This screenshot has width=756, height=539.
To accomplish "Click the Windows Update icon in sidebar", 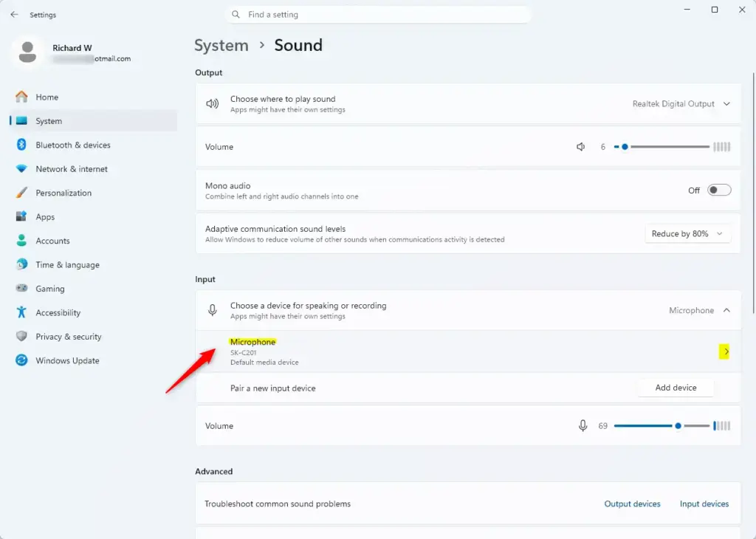I will 21,360.
